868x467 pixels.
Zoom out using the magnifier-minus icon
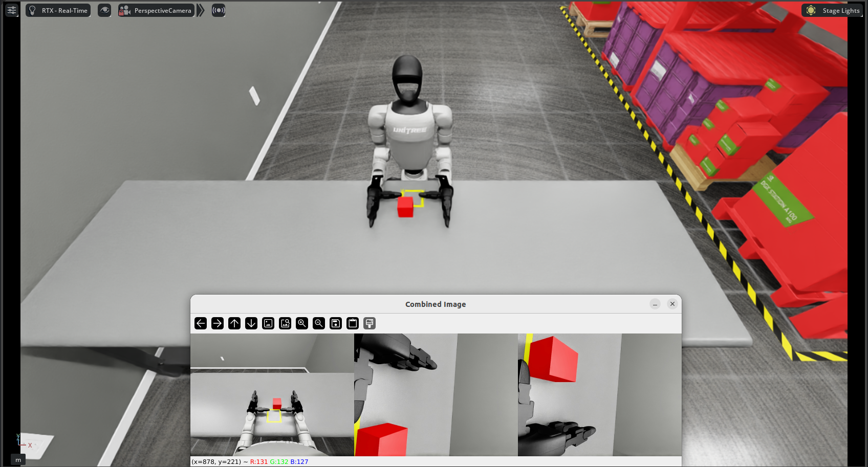point(319,323)
